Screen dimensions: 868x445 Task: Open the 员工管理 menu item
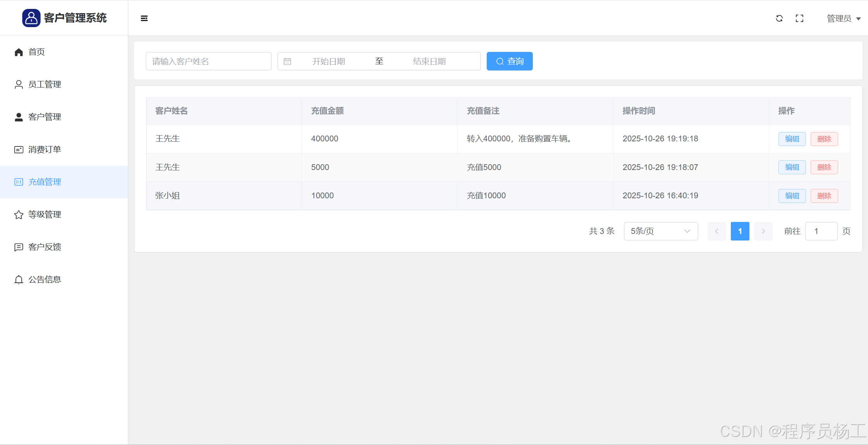45,84
